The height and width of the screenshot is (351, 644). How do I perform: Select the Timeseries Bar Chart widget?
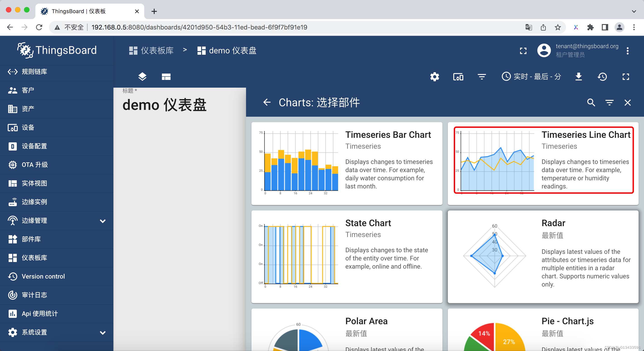[347, 163]
